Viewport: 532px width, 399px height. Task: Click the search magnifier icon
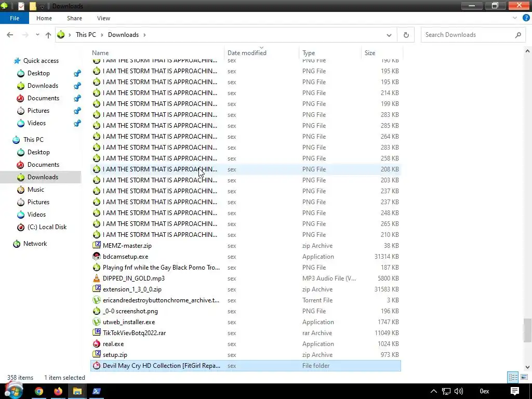tap(518, 35)
